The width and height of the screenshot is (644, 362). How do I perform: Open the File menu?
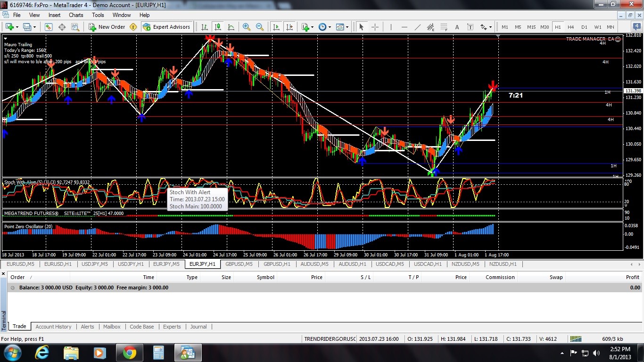[x=17, y=15]
